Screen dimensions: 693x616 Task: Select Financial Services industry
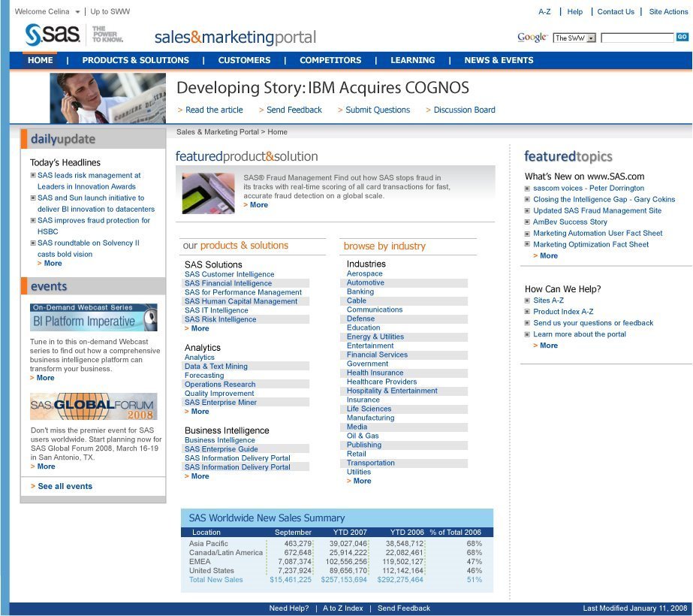[377, 355]
